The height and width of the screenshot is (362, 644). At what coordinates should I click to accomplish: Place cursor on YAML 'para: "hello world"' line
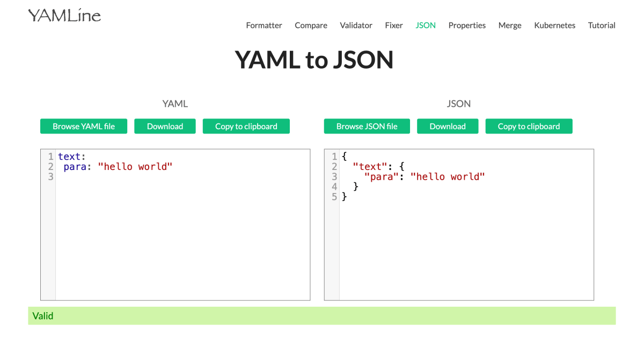click(118, 167)
